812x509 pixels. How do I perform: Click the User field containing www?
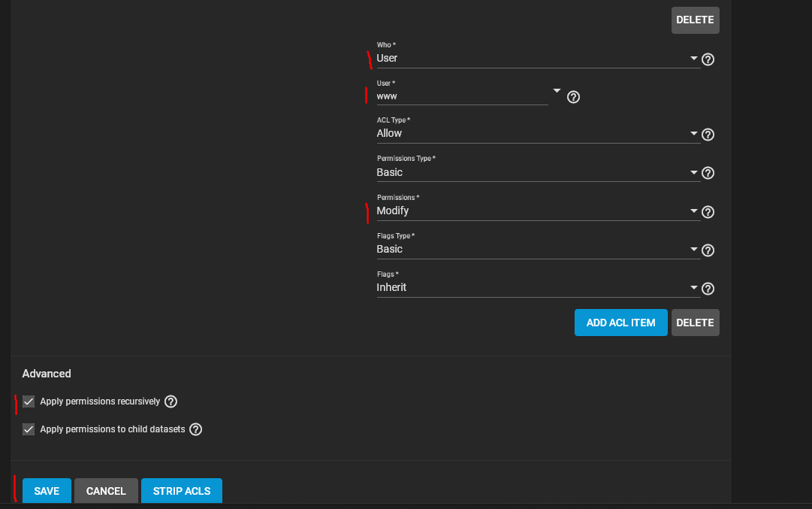point(462,96)
